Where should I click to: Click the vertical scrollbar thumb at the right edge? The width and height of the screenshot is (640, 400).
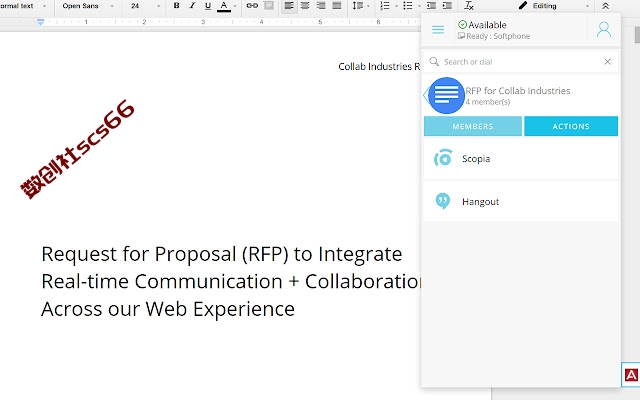[637, 34]
